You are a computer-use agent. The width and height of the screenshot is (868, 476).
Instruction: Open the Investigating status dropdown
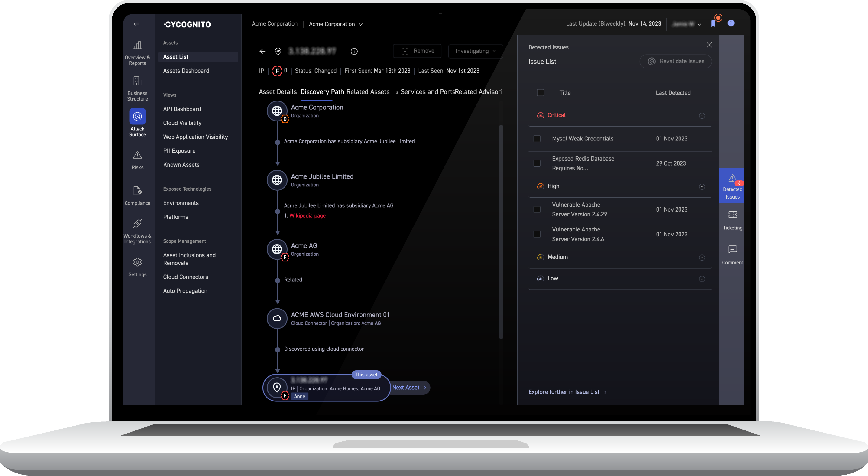tap(475, 51)
